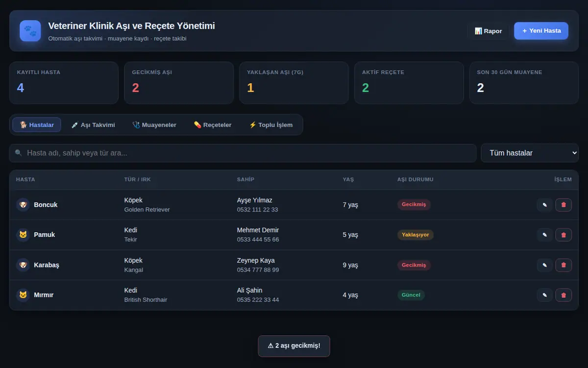The image size is (588, 368).
Task: Click the search magnifier icon
Action: [19, 153]
